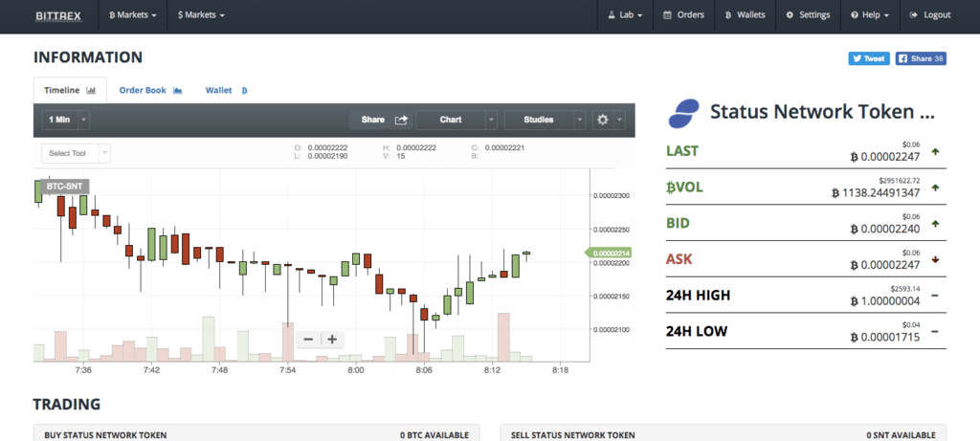The height and width of the screenshot is (441, 980).
Task: Switch to the Order Book tab
Action: point(150,90)
